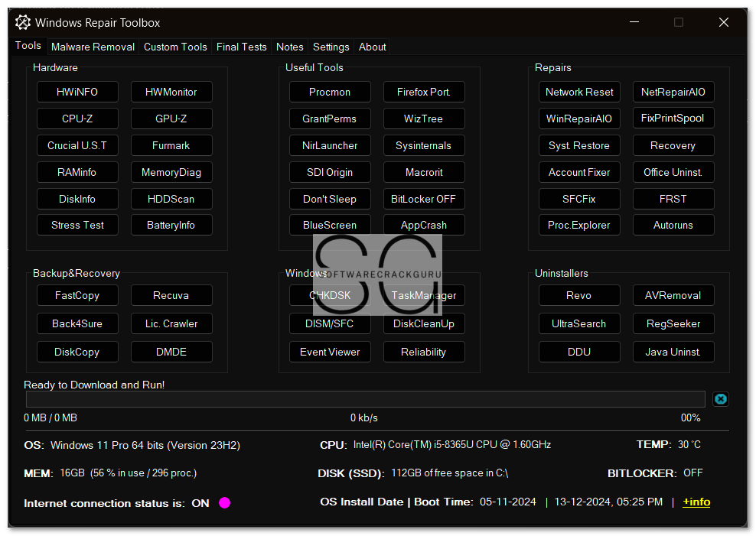
Task: Run FastCopy
Action: click(x=77, y=295)
